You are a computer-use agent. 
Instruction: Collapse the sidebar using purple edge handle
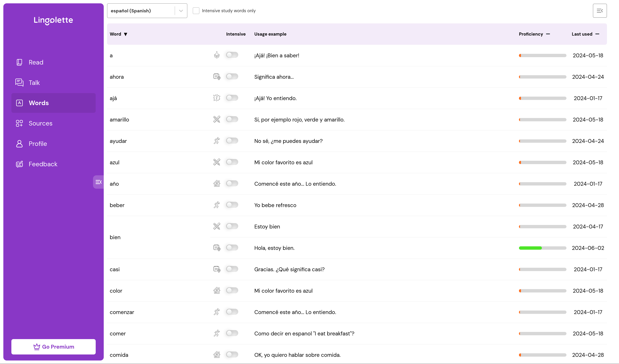pyautogui.click(x=98, y=182)
